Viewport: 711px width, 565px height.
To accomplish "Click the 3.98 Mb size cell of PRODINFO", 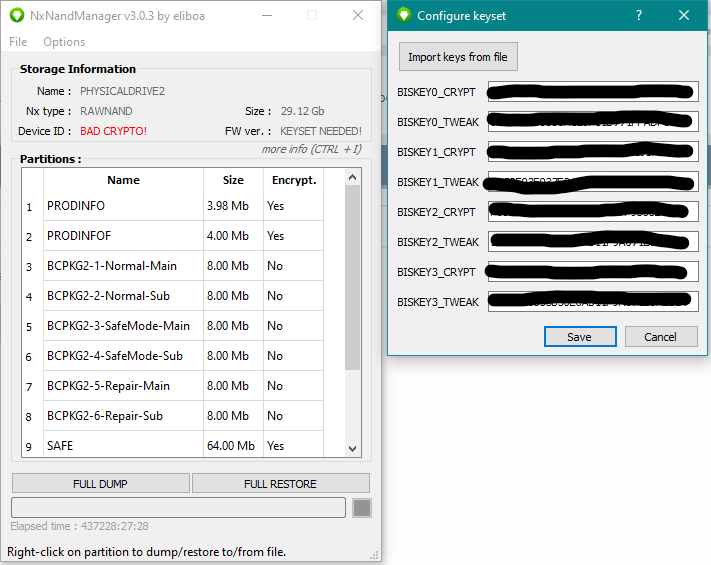I will tap(233, 206).
